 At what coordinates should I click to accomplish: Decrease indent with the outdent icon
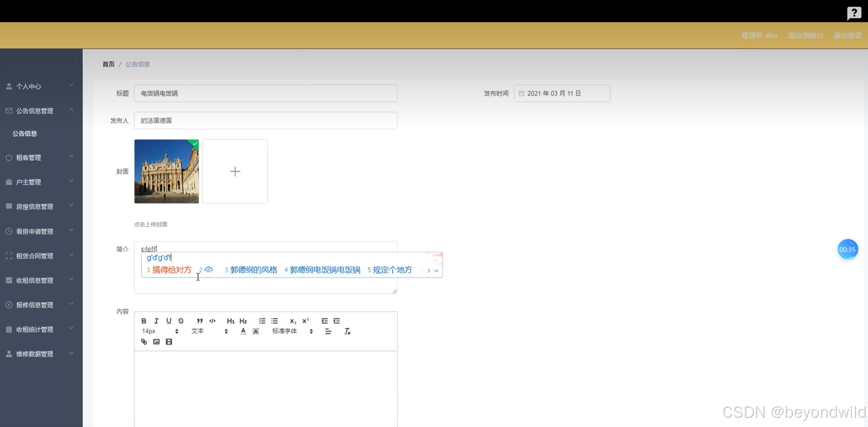(x=325, y=321)
